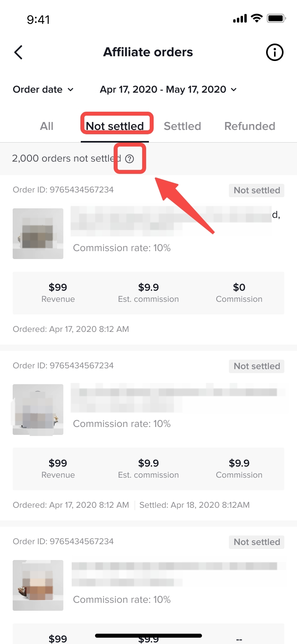Open the Refunded tab
Viewport: 297px width, 644px height.
[x=249, y=126]
